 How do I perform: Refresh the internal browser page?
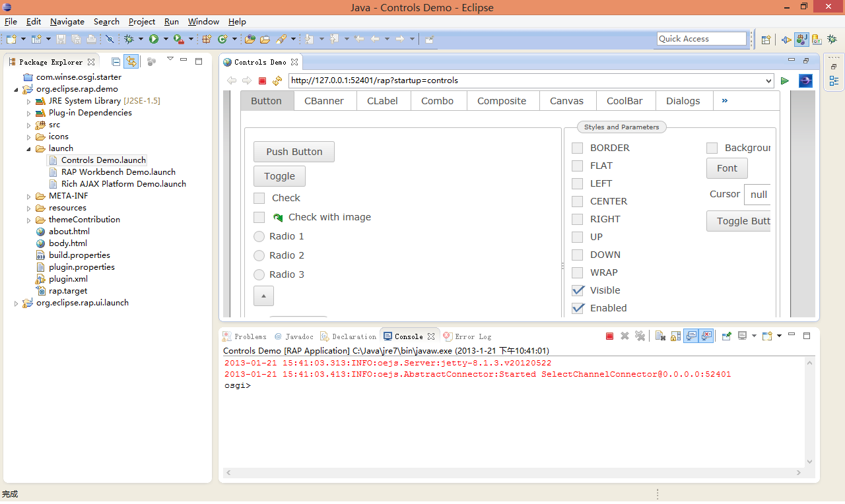tap(277, 80)
